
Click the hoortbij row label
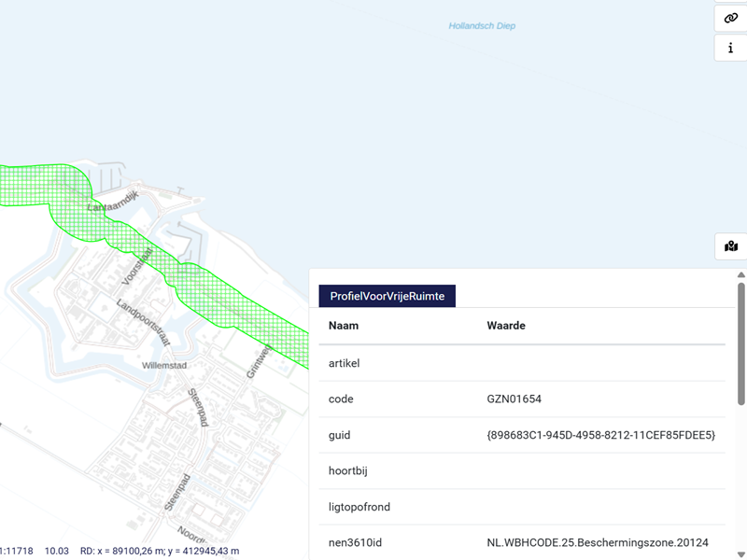pos(347,471)
